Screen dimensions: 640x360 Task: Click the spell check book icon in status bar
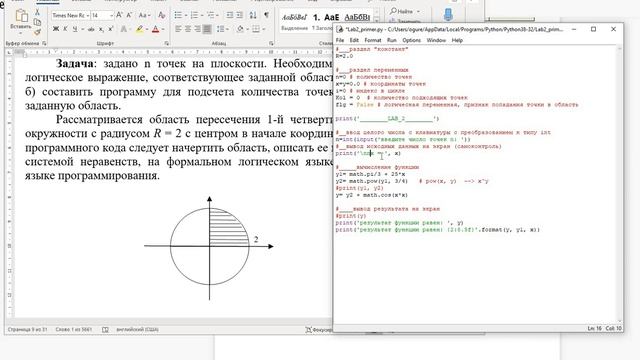[x=105, y=329]
